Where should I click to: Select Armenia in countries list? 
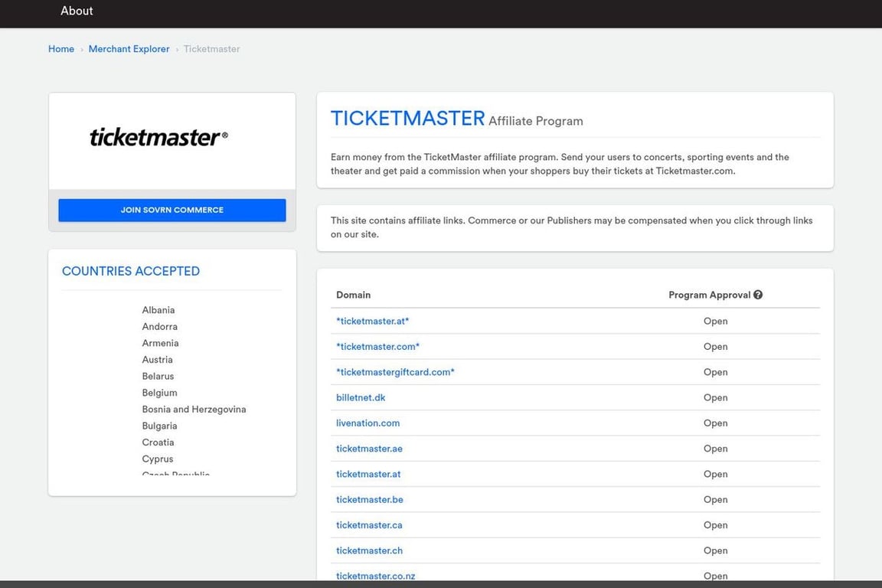160,343
